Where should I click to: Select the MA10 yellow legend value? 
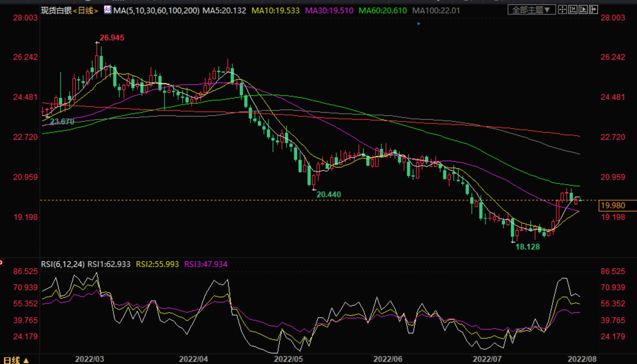click(275, 10)
